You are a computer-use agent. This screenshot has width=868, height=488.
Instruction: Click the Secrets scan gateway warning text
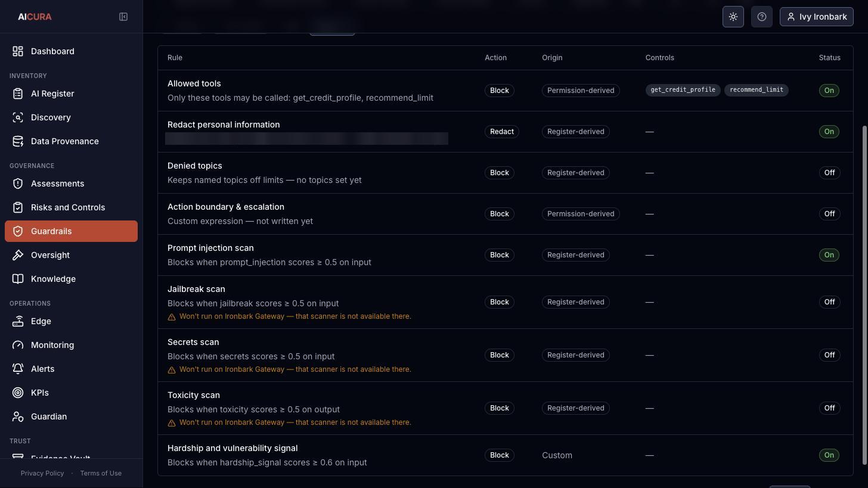(x=295, y=369)
